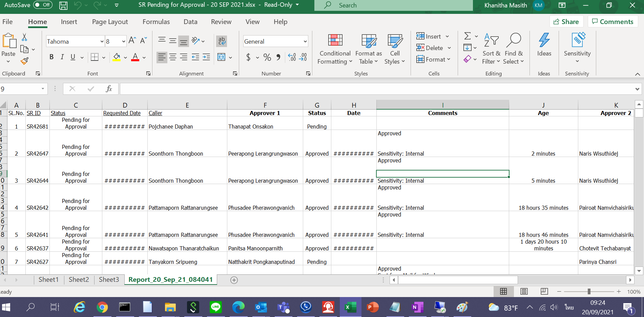Apply Percent Style format
Screen dimensions: 644x317
point(267,57)
